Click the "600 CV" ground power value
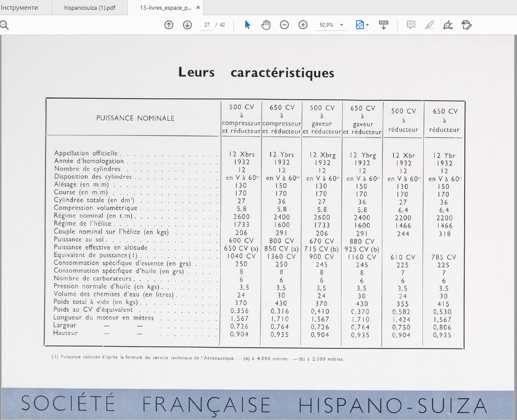Image resolution: width=517 pixels, height=420 pixels. point(241,240)
